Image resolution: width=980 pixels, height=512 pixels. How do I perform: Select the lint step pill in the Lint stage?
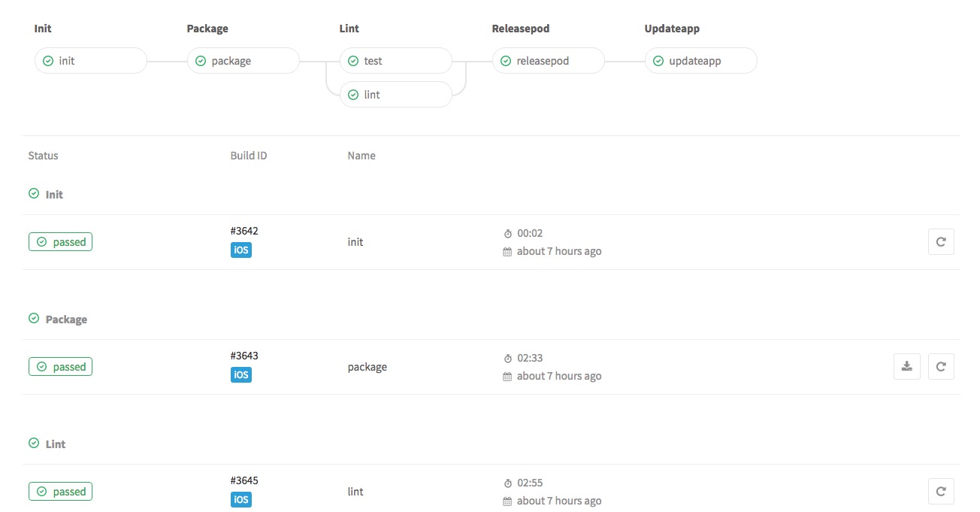396,95
